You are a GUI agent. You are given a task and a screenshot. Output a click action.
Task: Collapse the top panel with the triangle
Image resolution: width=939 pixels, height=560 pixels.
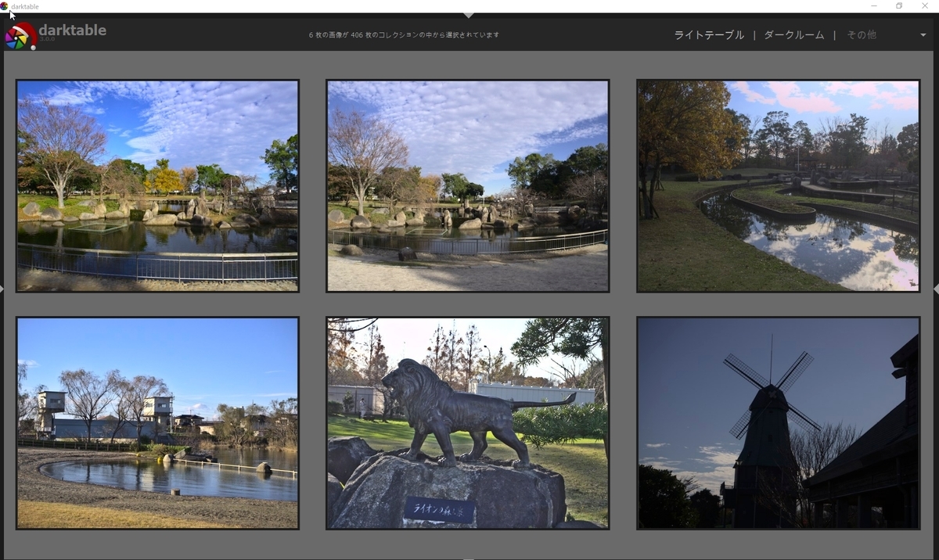(469, 15)
